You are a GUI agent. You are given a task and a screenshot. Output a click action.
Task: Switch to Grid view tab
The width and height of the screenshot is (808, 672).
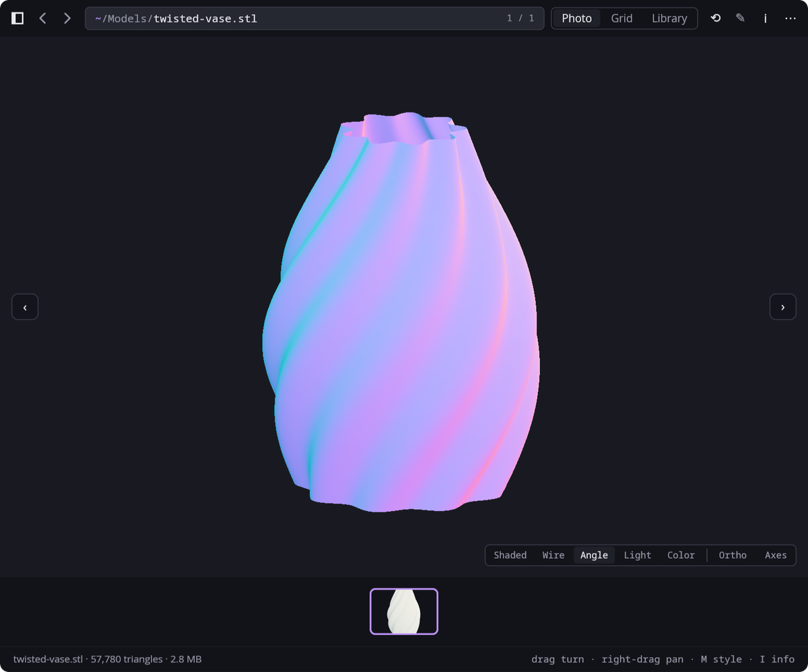coord(621,18)
